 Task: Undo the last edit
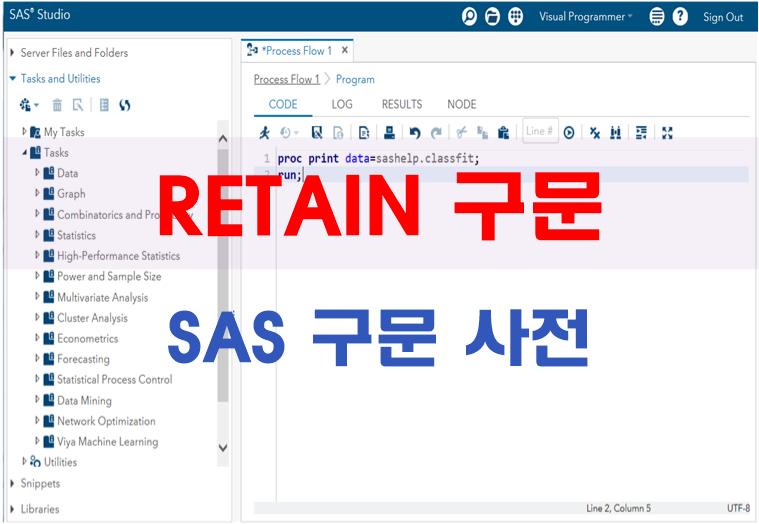[x=415, y=133]
